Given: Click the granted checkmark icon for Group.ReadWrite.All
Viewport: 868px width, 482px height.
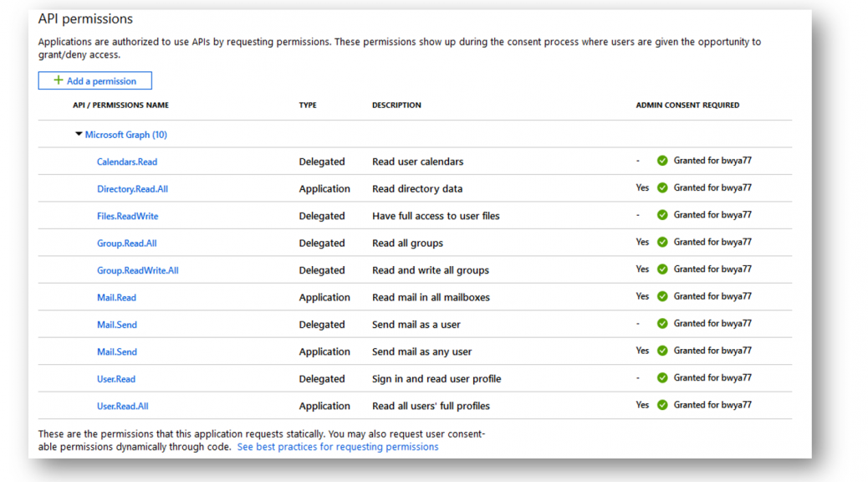Looking at the screenshot, I should (662, 269).
